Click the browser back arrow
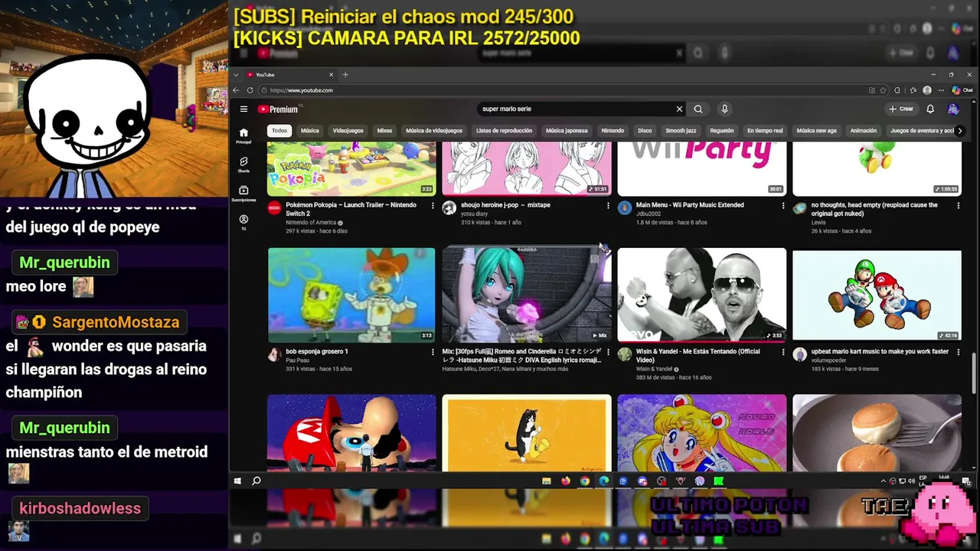 pos(236,90)
